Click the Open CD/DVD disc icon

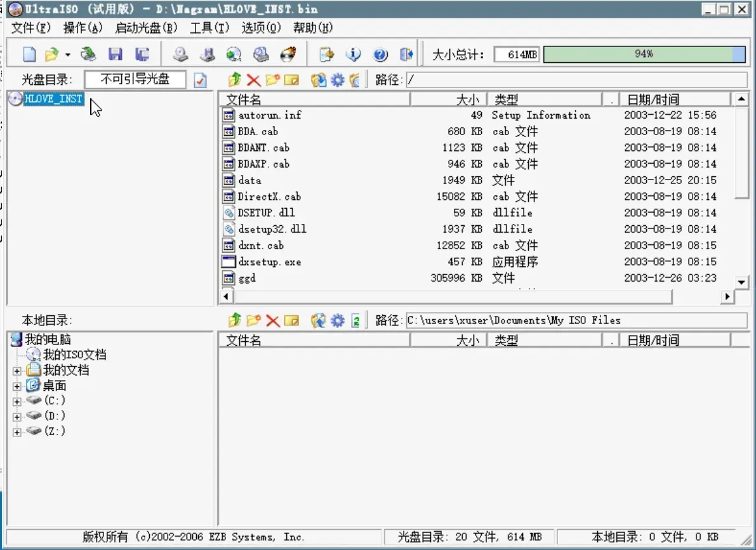tap(88, 54)
